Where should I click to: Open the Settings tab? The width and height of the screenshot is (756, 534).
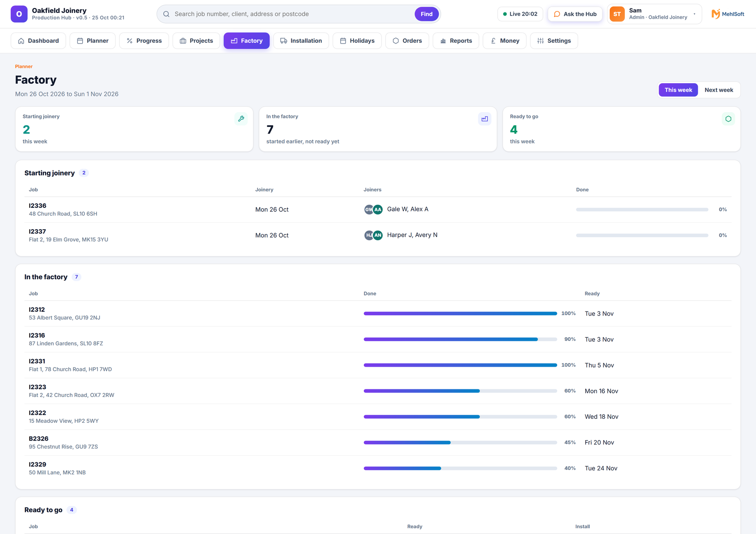(x=554, y=40)
